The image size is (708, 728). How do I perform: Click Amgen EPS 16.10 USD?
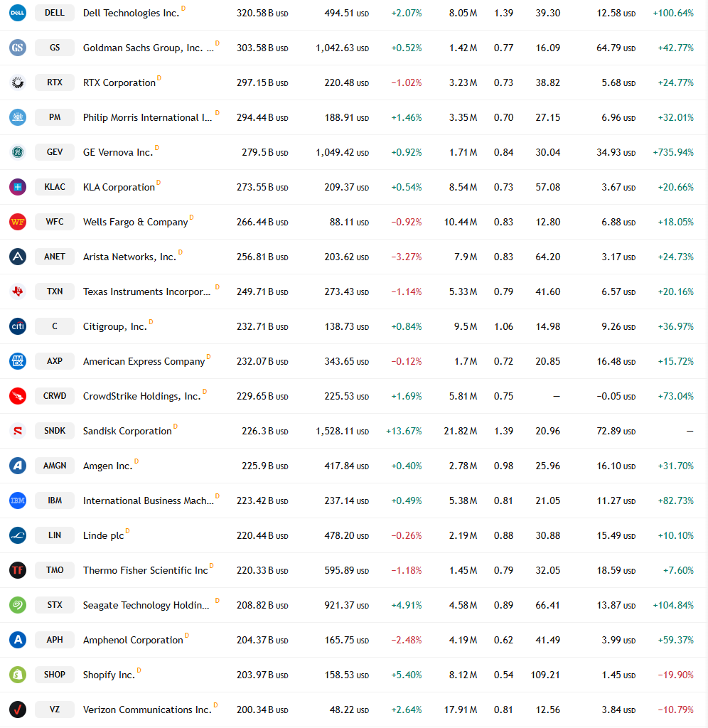point(616,466)
